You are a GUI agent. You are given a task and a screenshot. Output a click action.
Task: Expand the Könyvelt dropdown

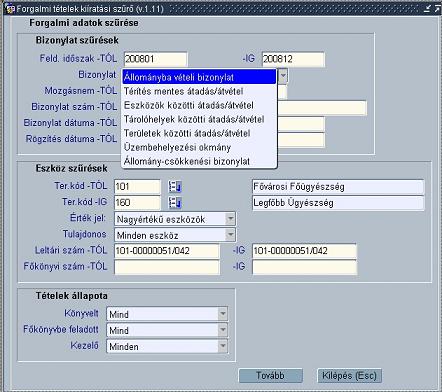coord(223,314)
